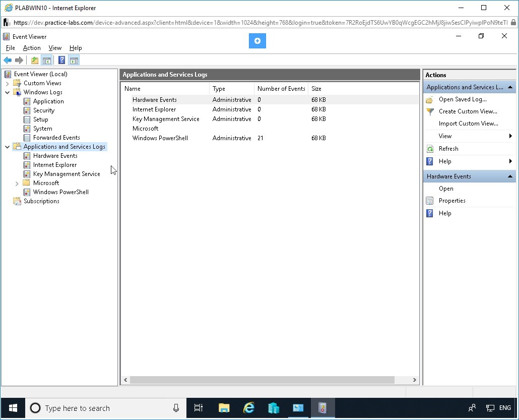Click Create Custom View... action
This screenshot has width=519, height=420.
point(468,111)
